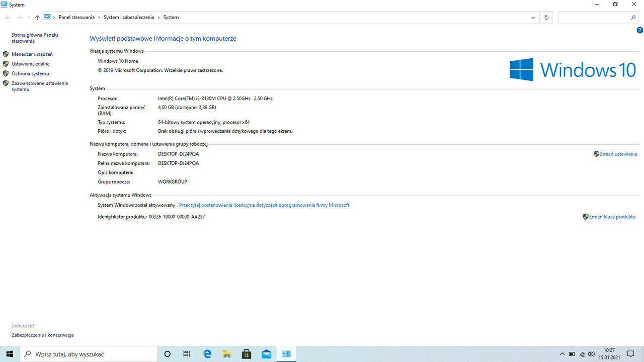Screen dimensions: 644x362
Task: Click the Forward navigation arrow
Action: [19, 17]
